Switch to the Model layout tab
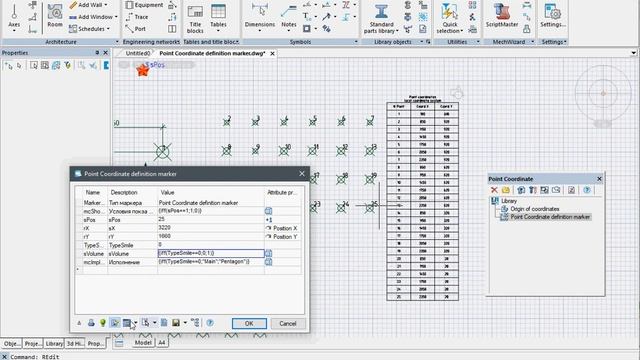The image size is (640, 360). [143, 342]
